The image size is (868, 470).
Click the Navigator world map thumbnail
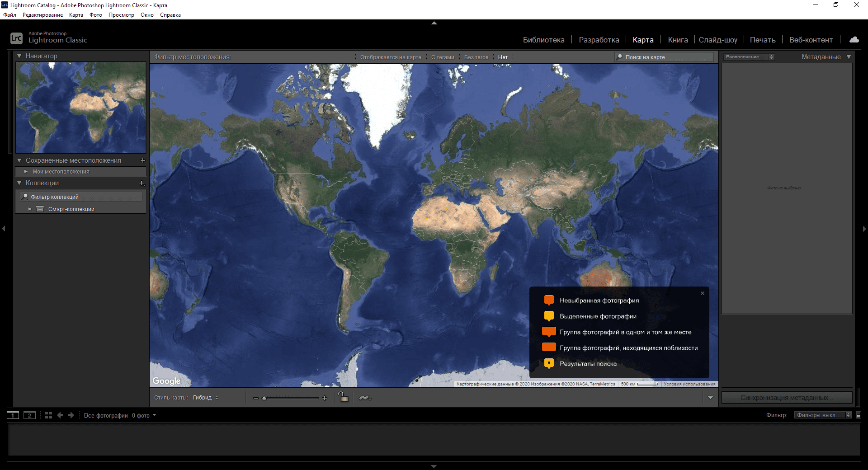(81, 108)
